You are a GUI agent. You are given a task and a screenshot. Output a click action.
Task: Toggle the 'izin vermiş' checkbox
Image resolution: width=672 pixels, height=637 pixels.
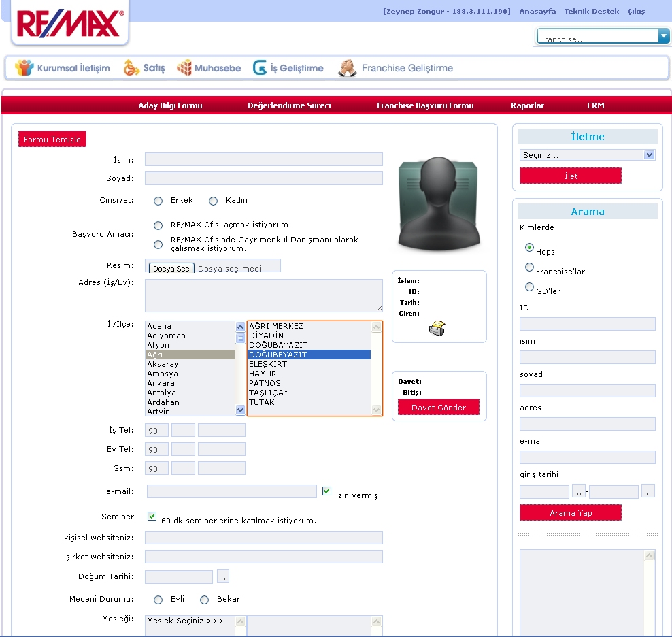click(326, 491)
